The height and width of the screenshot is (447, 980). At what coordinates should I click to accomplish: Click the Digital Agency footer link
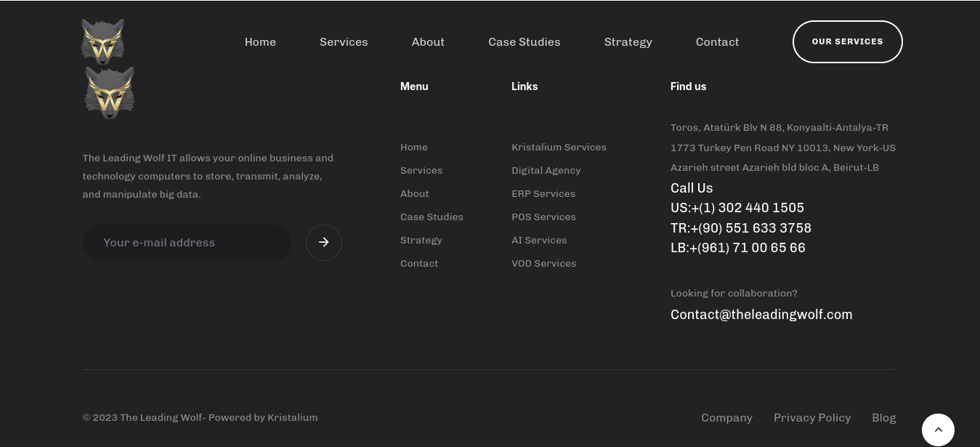click(x=546, y=170)
